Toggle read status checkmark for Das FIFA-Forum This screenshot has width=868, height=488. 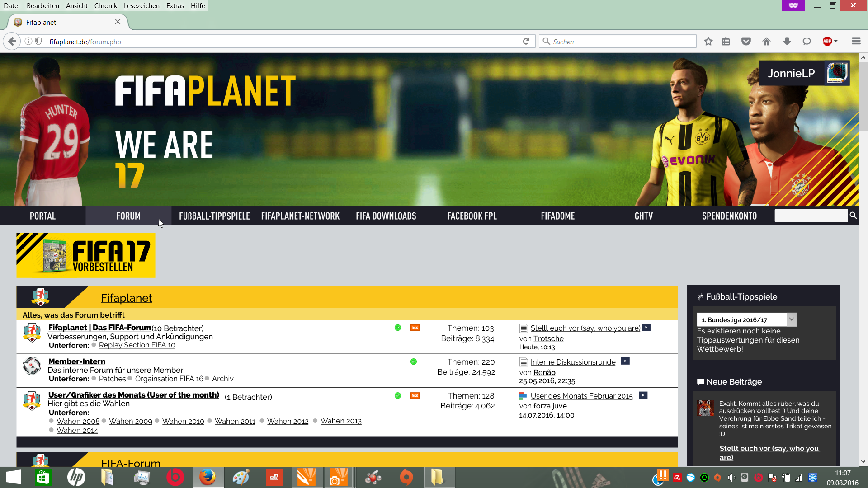coord(398,328)
